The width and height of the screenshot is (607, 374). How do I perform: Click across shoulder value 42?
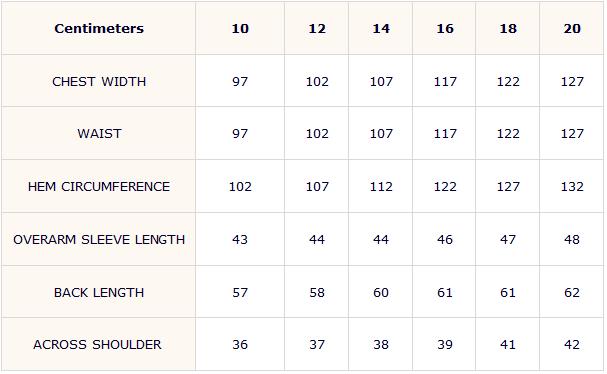pos(572,345)
